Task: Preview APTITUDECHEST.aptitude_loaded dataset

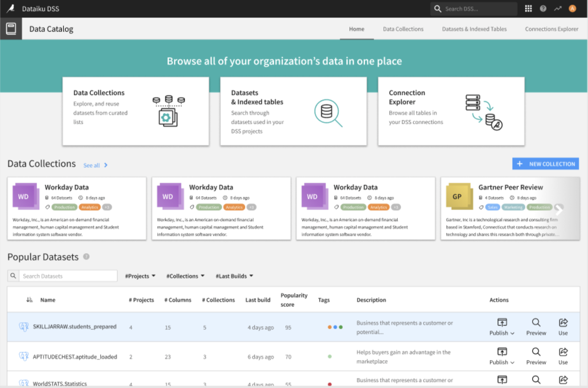Action: click(536, 356)
